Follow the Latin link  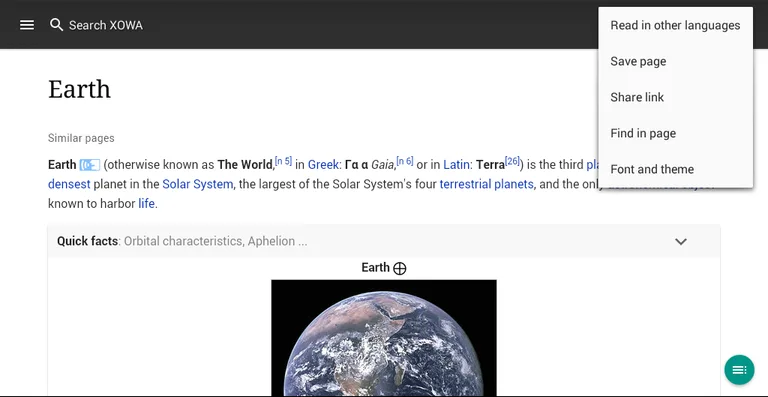click(456, 165)
